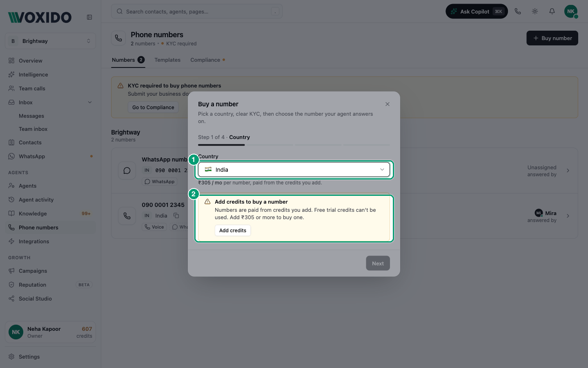Open Contacts page
This screenshot has width=588, height=368.
coord(51,142)
